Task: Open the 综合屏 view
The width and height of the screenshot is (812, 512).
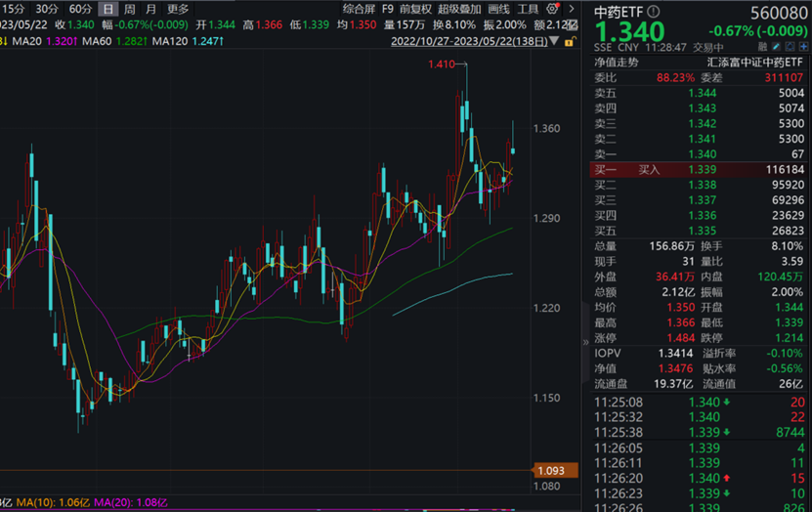Action: [x=359, y=9]
